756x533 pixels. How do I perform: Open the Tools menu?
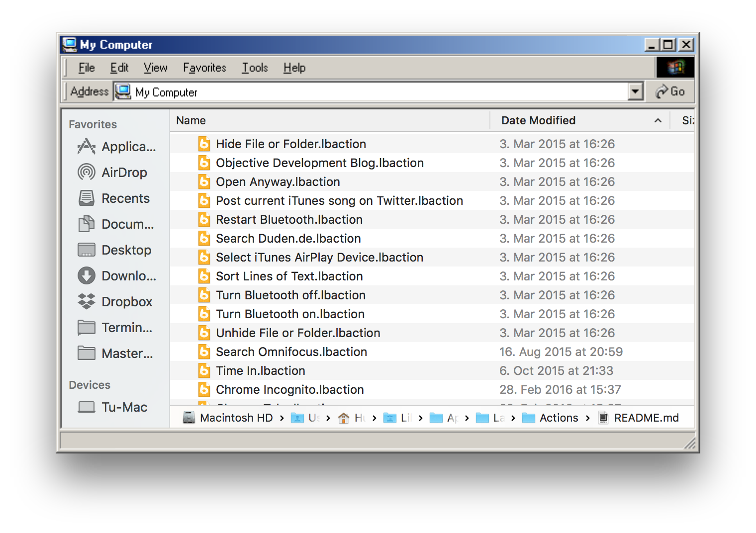point(255,68)
